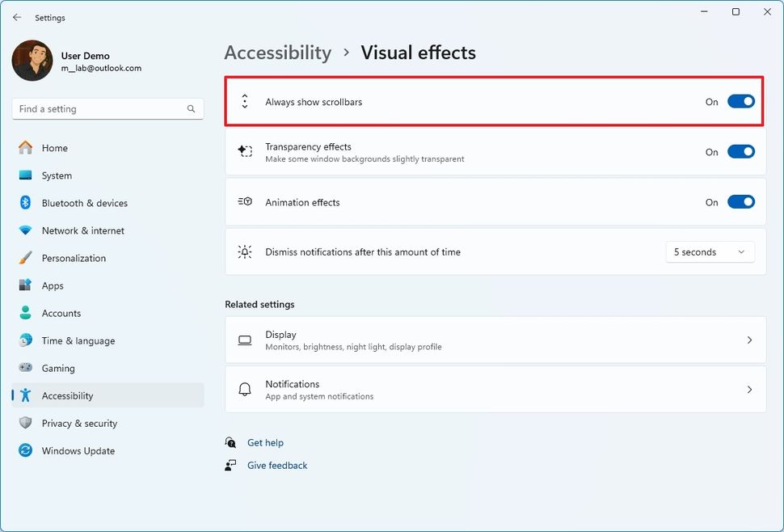Open Bluetooth & devices settings
Image resolution: width=784 pixels, height=532 pixels.
coord(85,203)
